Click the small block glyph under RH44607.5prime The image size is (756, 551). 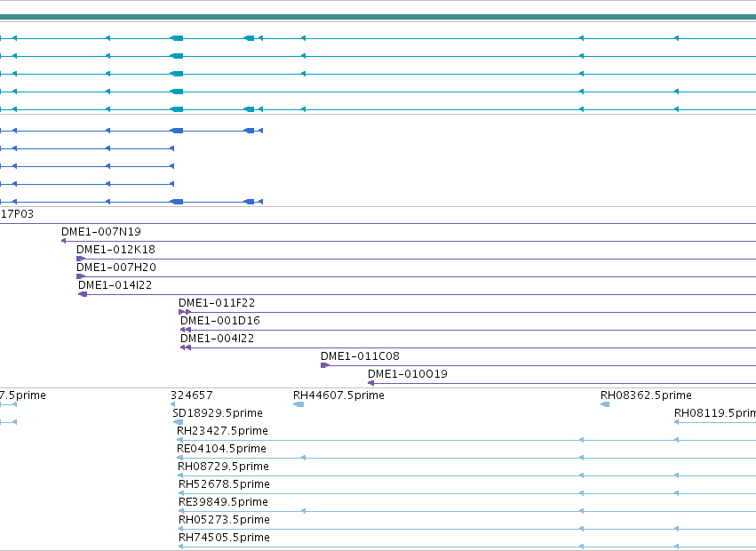pyautogui.click(x=298, y=404)
